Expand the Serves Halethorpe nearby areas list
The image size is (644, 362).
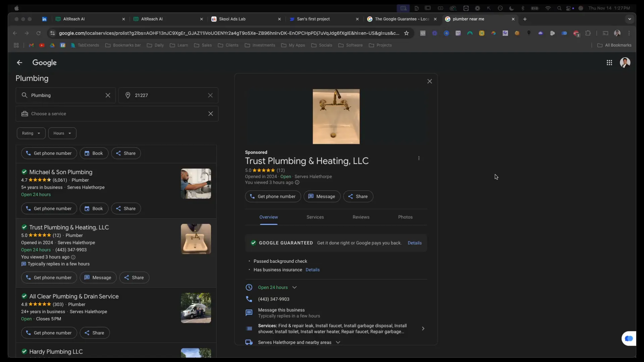338,342
